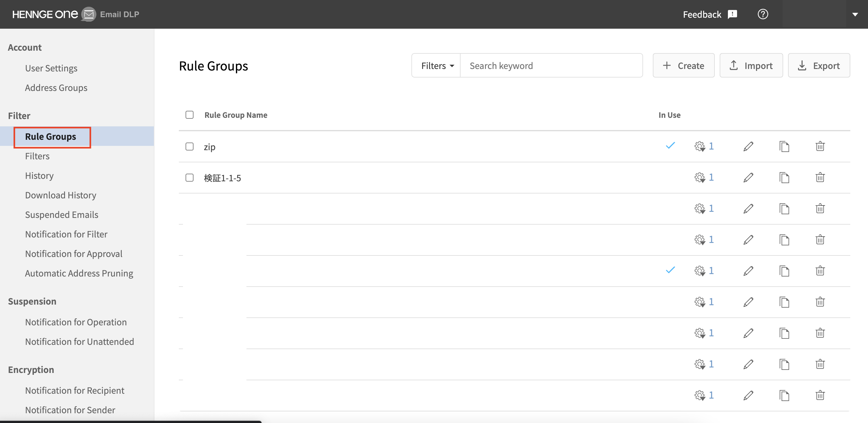This screenshot has width=868, height=423.
Task: Open Notification for Operation
Action: [76, 322]
